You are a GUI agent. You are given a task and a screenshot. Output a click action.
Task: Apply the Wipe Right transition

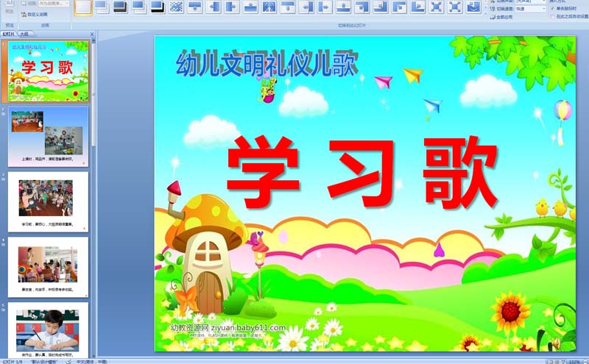pos(232,7)
